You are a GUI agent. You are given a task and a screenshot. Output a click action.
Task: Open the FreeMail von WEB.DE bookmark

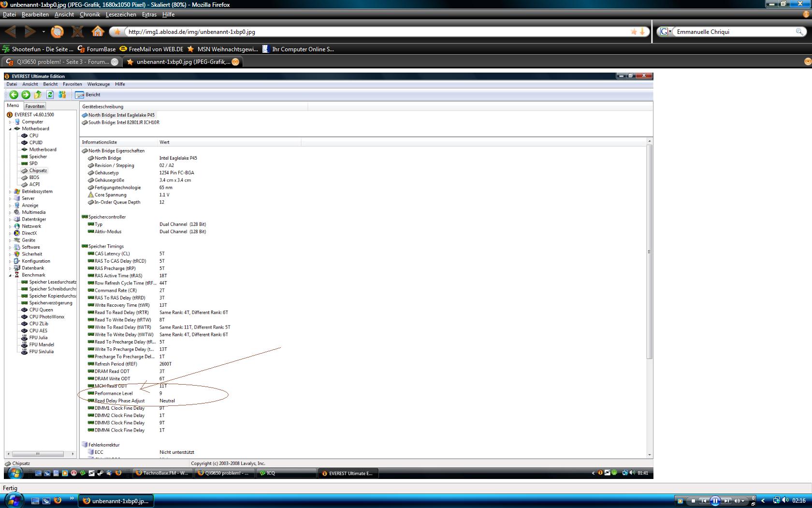[151, 49]
